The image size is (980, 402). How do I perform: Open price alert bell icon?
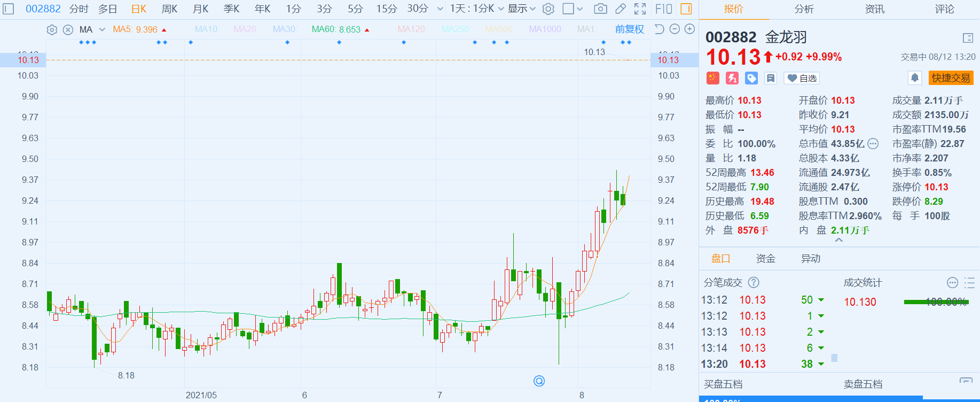tap(915, 78)
